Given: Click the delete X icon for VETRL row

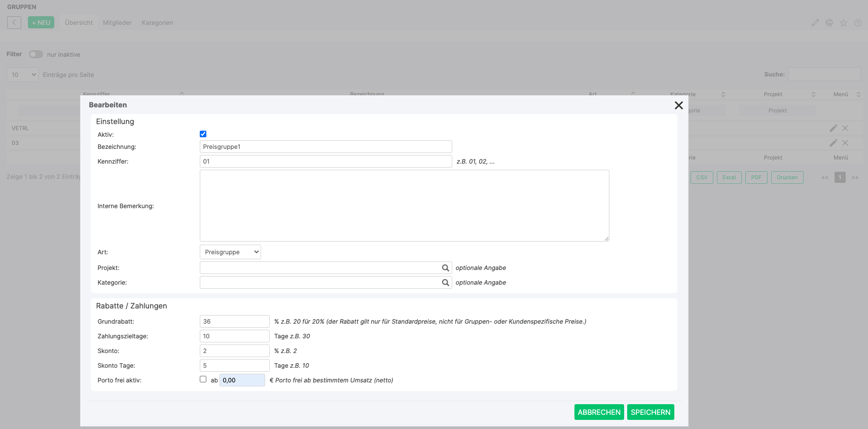Looking at the screenshot, I should coord(845,129).
